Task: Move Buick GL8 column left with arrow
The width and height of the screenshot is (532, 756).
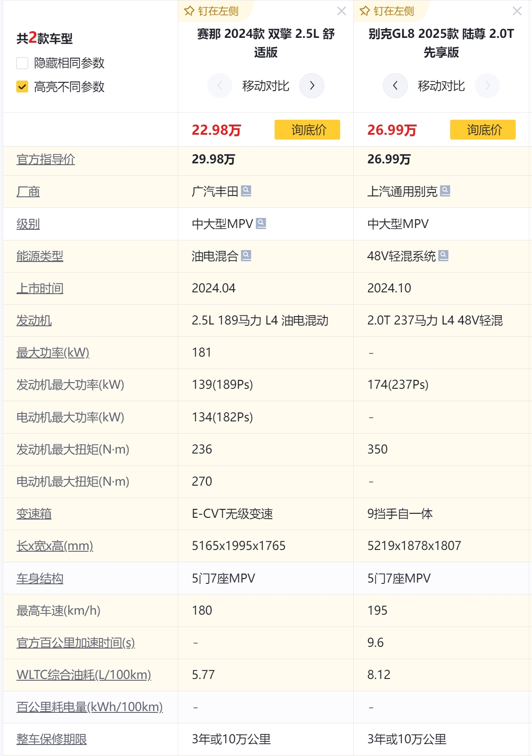Action: [395, 85]
